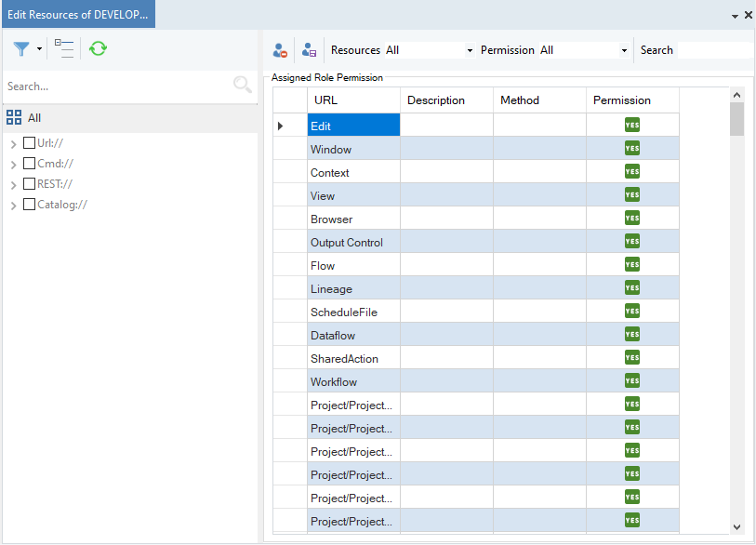756x545 pixels.
Task: Expand the Catalog:// tree node
Action: 13,206
